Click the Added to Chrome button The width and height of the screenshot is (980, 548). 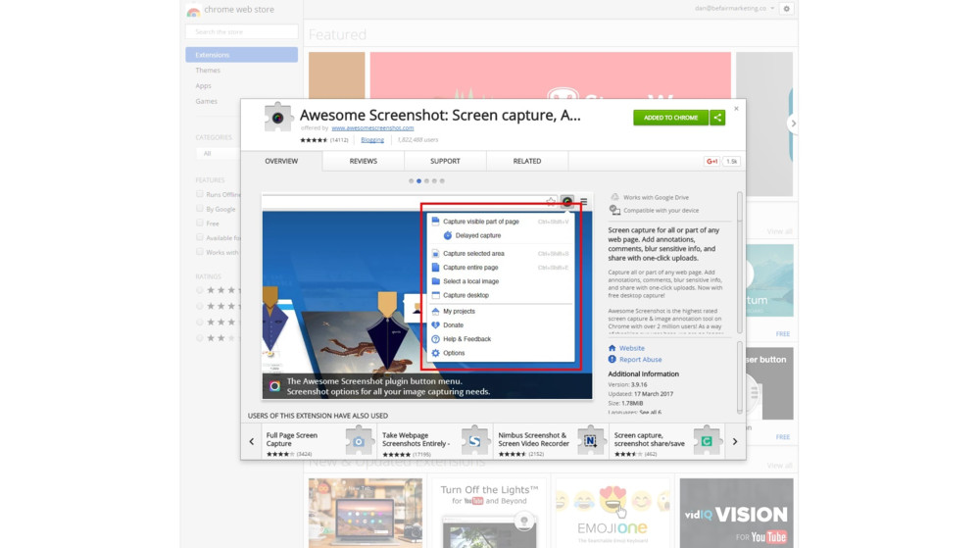pyautogui.click(x=670, y=118)
